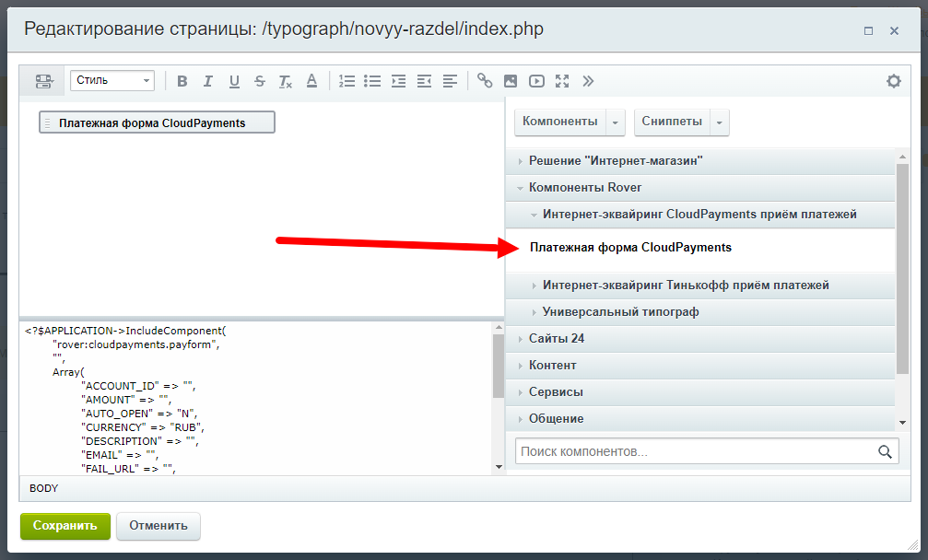Click the $APPLICATION->IncludeComponent code line
The height and width of the screenshot is (560, 928).
tap(125, 331)
